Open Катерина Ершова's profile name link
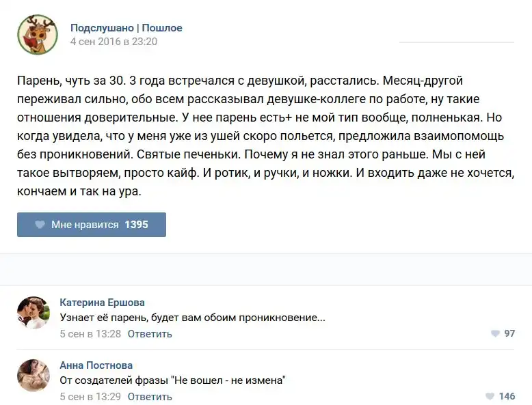Image resolution: width=532 pixels, height=405 pixels. 102,303
